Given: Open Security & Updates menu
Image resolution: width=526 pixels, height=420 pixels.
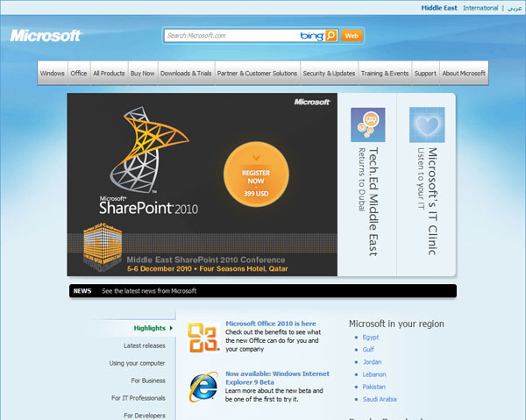Looking at the screenshot, I should point(329,73).
